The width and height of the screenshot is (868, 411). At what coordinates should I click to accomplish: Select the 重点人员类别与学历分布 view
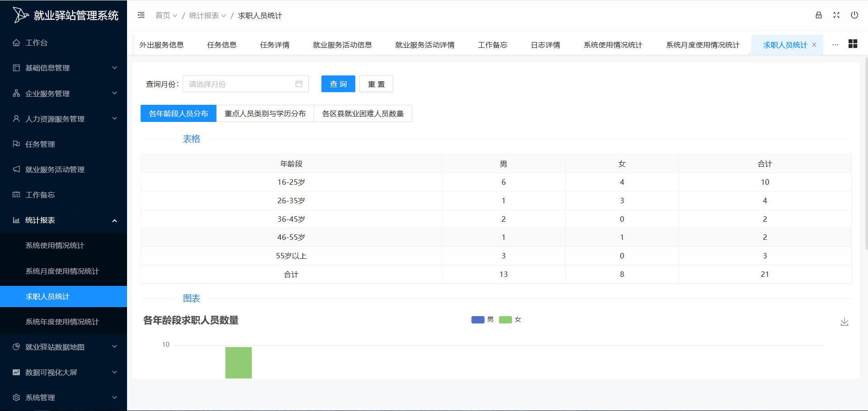[265, 113]
